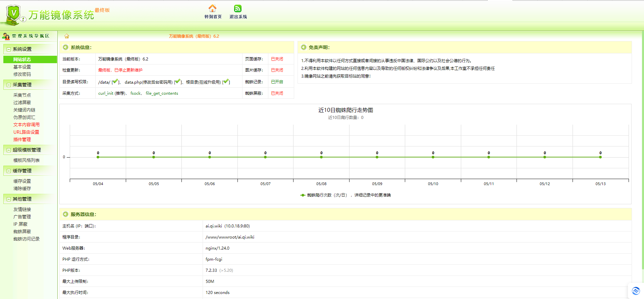Viewport: 644px width, 299px height.
Task: Click the curl_init (推荐) method
Action: tap(112, 93)
